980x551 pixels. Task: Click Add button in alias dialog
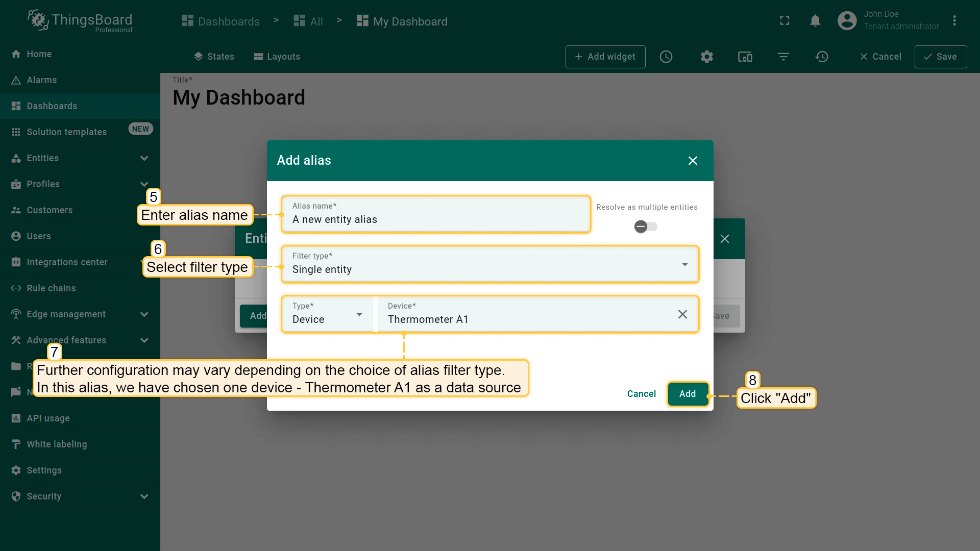[688, 394]
